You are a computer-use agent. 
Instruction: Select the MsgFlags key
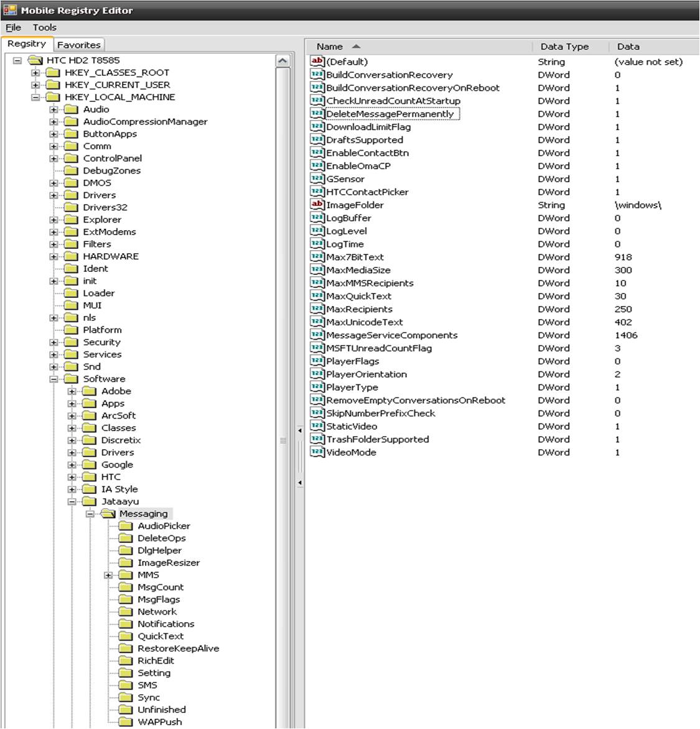coord(159,599)
